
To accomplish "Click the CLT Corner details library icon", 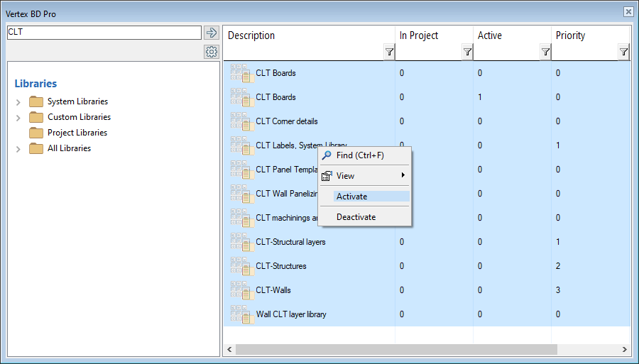I will point(241,121).
